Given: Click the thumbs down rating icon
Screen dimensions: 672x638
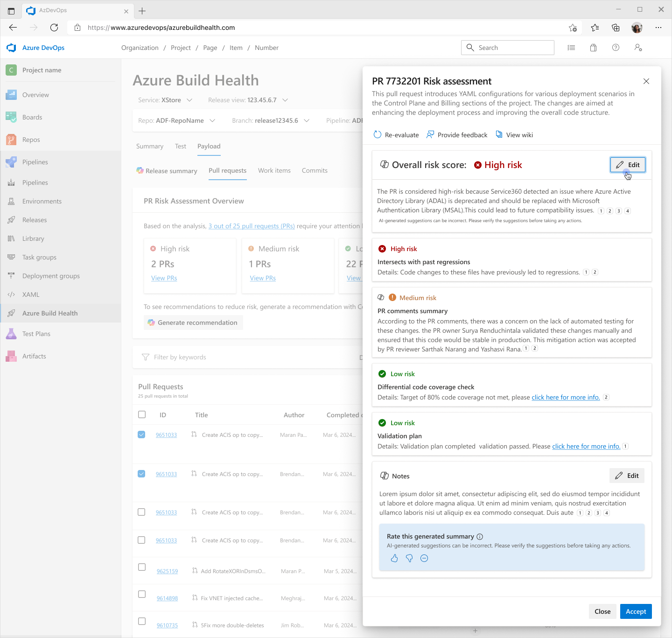Looking at the screenshot, I should point(409,558).
